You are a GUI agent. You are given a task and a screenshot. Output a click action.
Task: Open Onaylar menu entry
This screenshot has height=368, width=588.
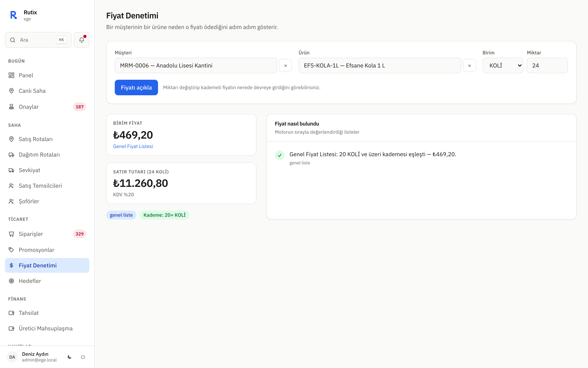click(47, 107)
